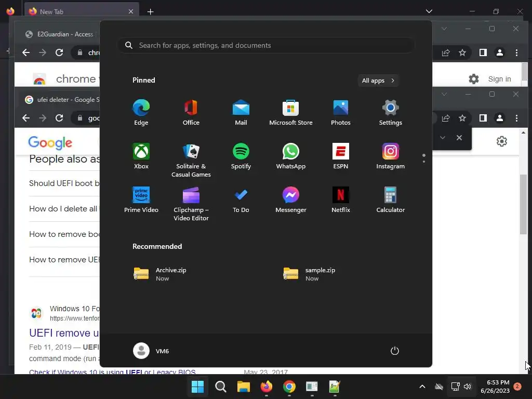Viewport: 532px width, 399px height.
Task: Reload the Google search Chrome window
Action: tap(59, 118)
